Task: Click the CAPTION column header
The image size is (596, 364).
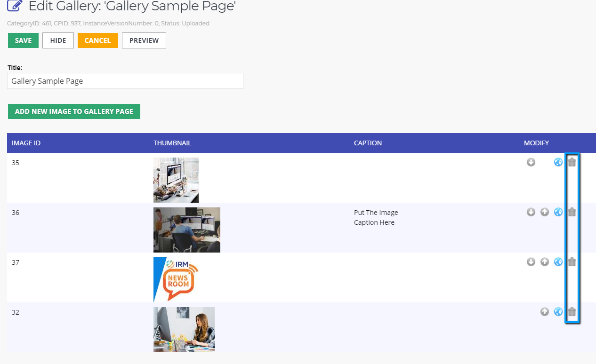Action: pos(368,143)
